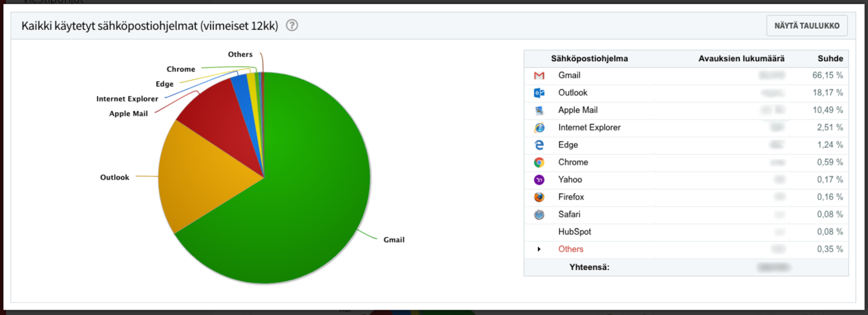The image size is (868, 315).
Task: Click the Safari icon in the table
Action: pos(539,214)
